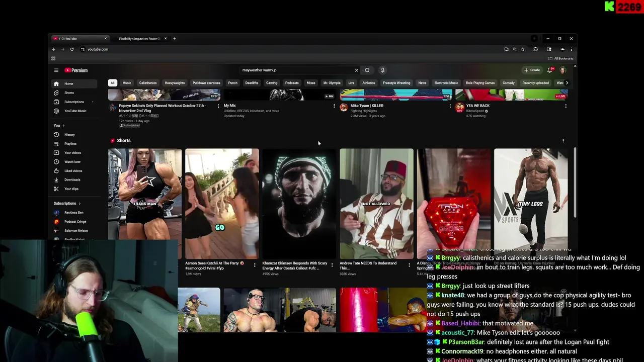644x362 pixels.
Task: Click the search magnifier button
Action: pos(367,70)
